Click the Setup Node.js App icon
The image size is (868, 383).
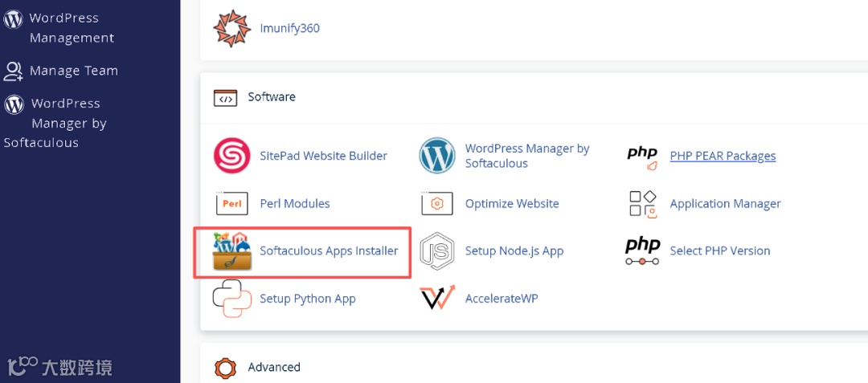click(x=437, y=251)
